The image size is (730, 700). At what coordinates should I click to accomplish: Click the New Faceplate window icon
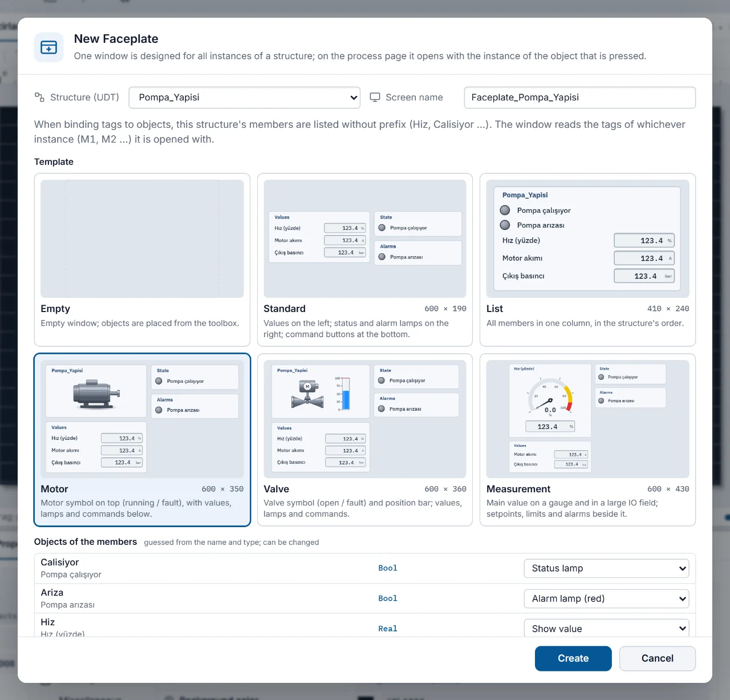[x=48, y=47]
